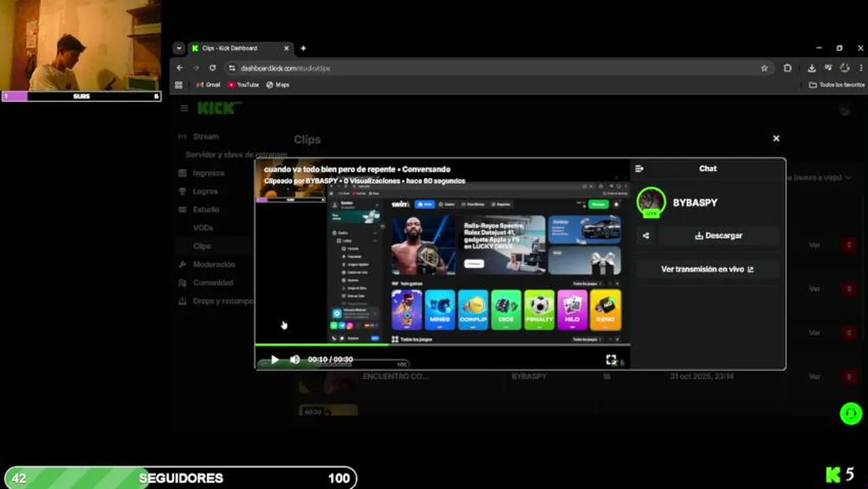Open the Kick profile avatar menu
The image size is (868, 489).
(844, 109)
